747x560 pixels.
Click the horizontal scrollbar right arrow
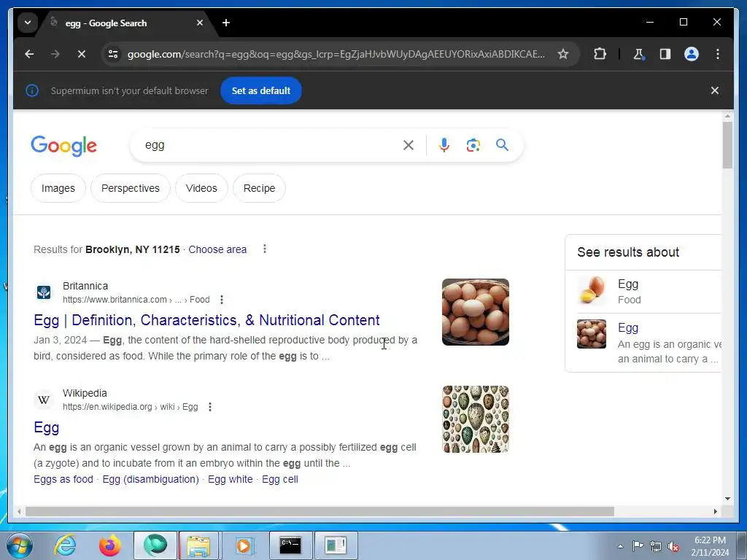pos(715,511)
